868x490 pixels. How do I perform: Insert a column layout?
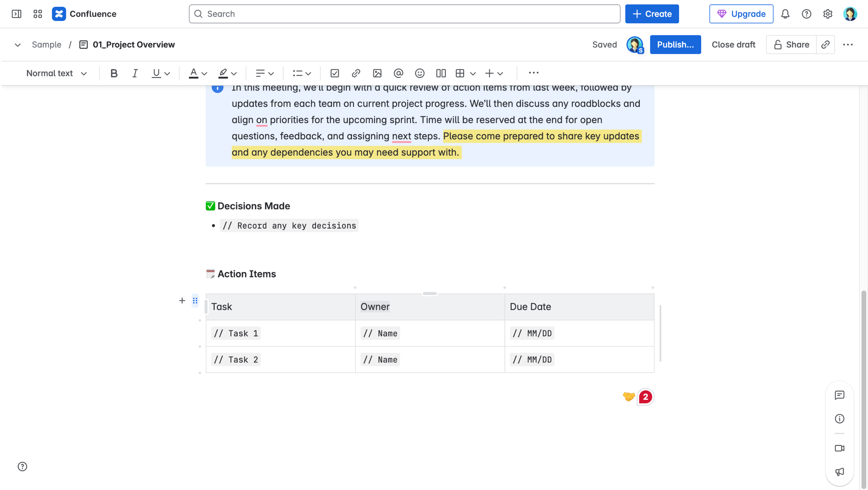click(441, 73)
